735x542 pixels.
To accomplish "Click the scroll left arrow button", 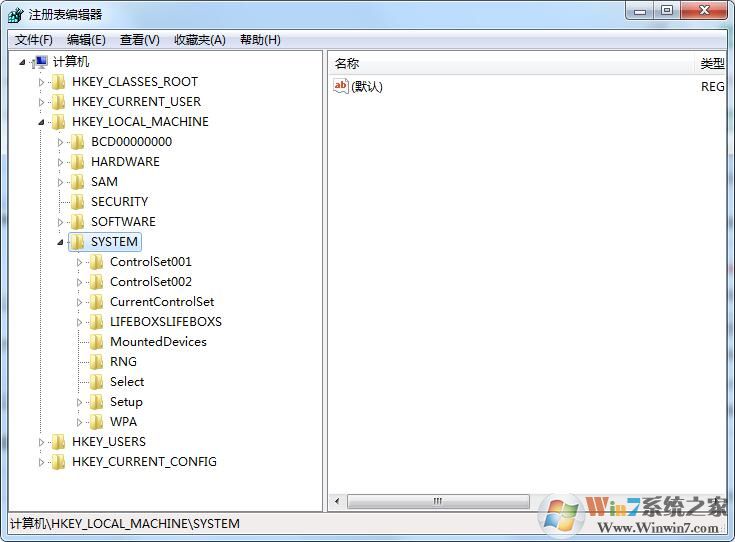I will click(337, 501).
